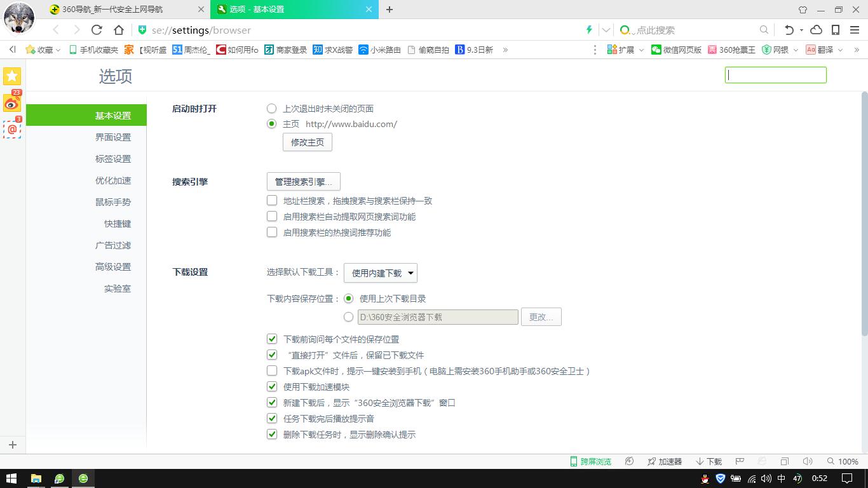Open the hamburger main menu
868x488 pixels.
point(855,30)
